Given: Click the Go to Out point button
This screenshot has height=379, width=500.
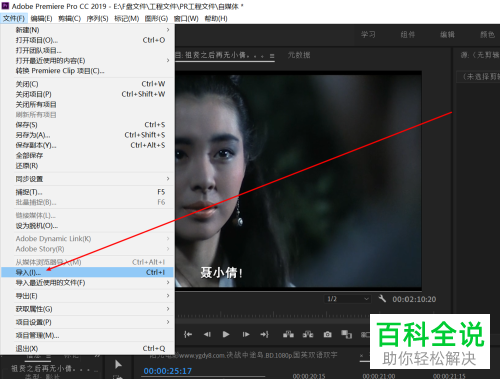Looking at the screenshot, I should pyautogui.click(x=265, y=334).
